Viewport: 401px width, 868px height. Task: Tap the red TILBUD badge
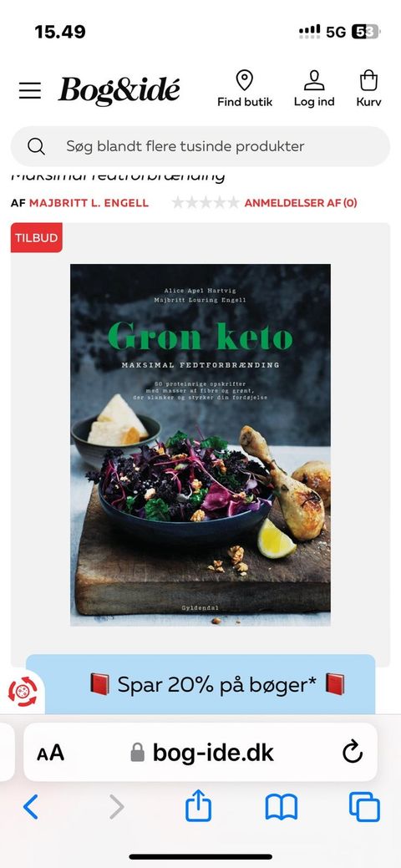[37, 237]
